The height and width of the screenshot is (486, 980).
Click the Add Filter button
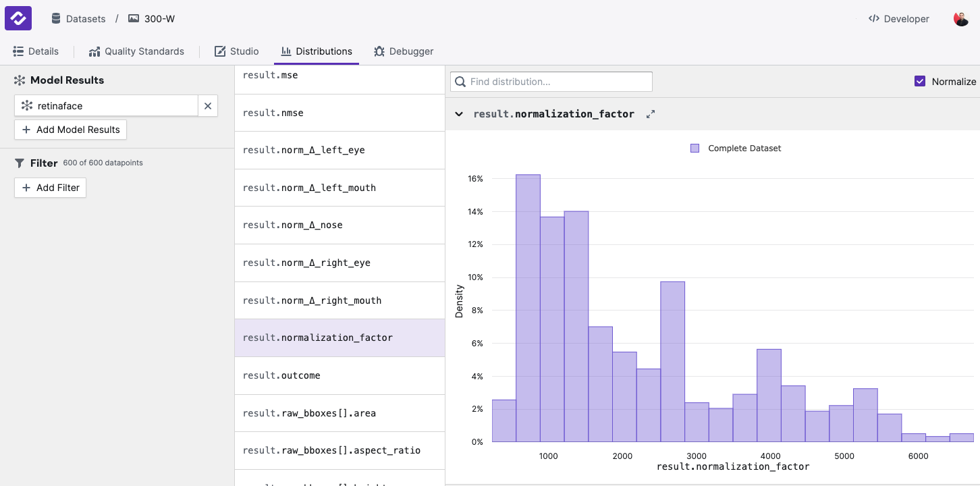(x=50, y=188)
